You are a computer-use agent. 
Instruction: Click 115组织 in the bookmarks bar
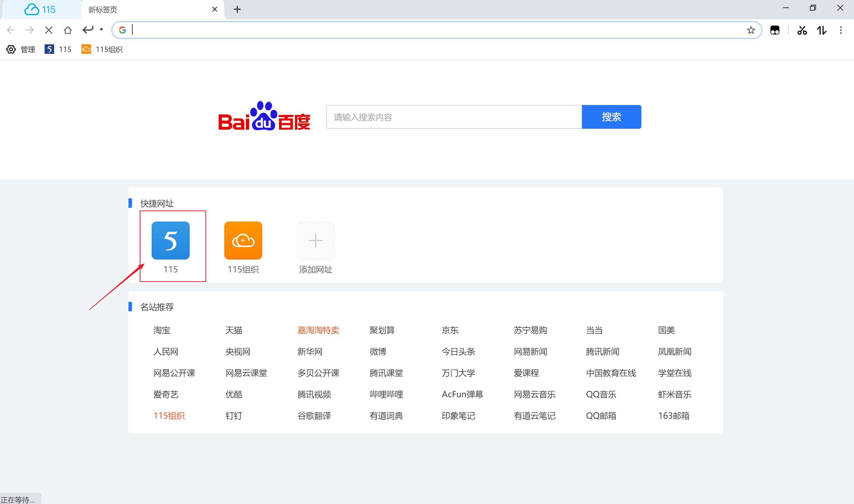(102, 50)
